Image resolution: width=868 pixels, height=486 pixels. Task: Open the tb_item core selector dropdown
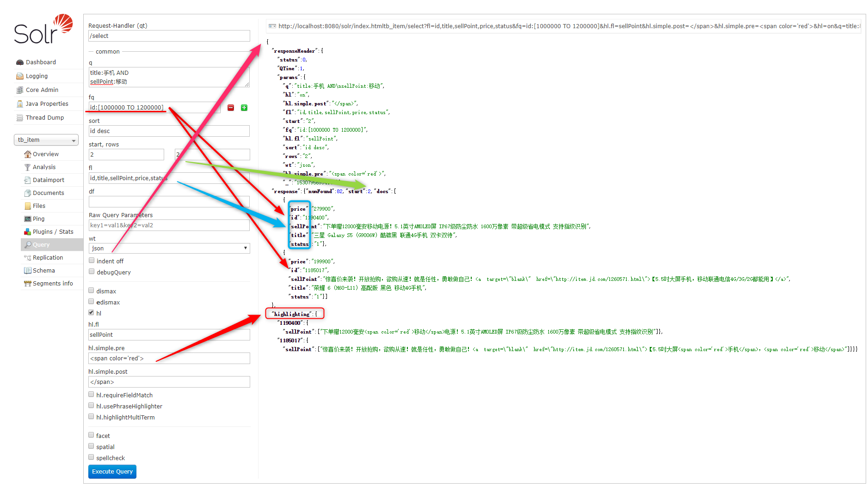46,140
